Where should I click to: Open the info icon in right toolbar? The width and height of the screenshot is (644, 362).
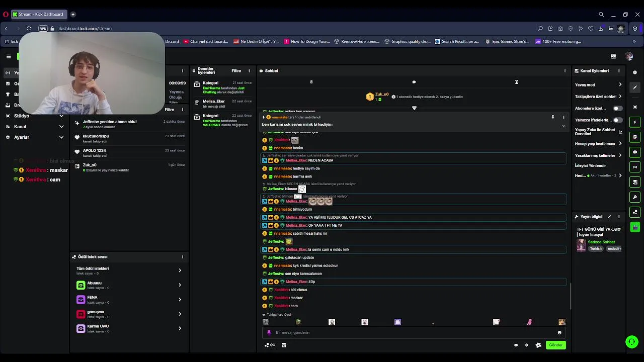click(x=635, y=72)
